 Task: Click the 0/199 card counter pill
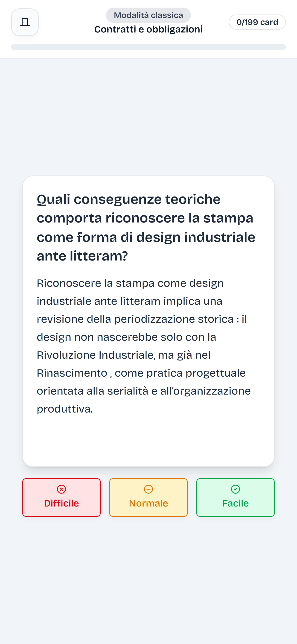click(x=257, y=22)
